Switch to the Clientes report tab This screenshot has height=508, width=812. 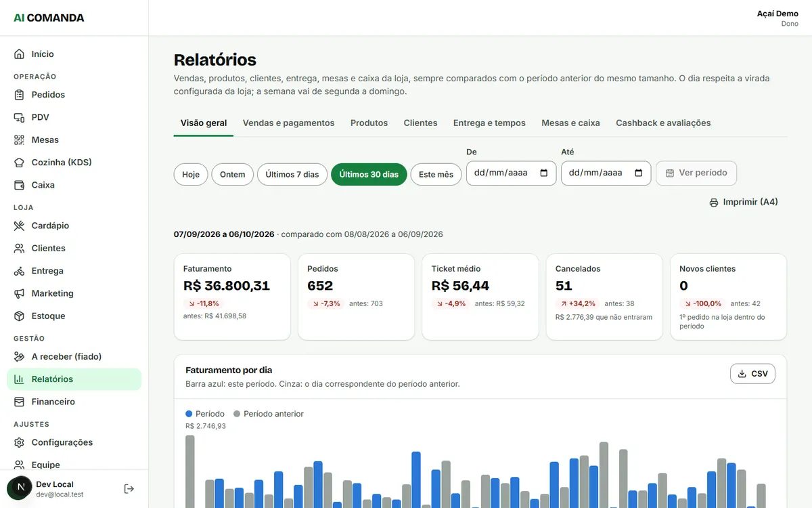pyautogui.click(x=420, y=123)
